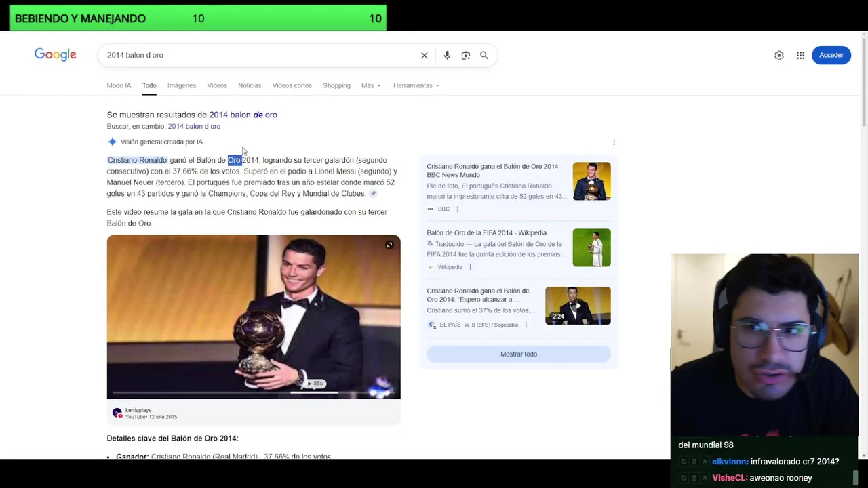The width and height of the screenshot is (868, 488).
Task: Open the settings gear icon
Action: click(x=779, y=55)
